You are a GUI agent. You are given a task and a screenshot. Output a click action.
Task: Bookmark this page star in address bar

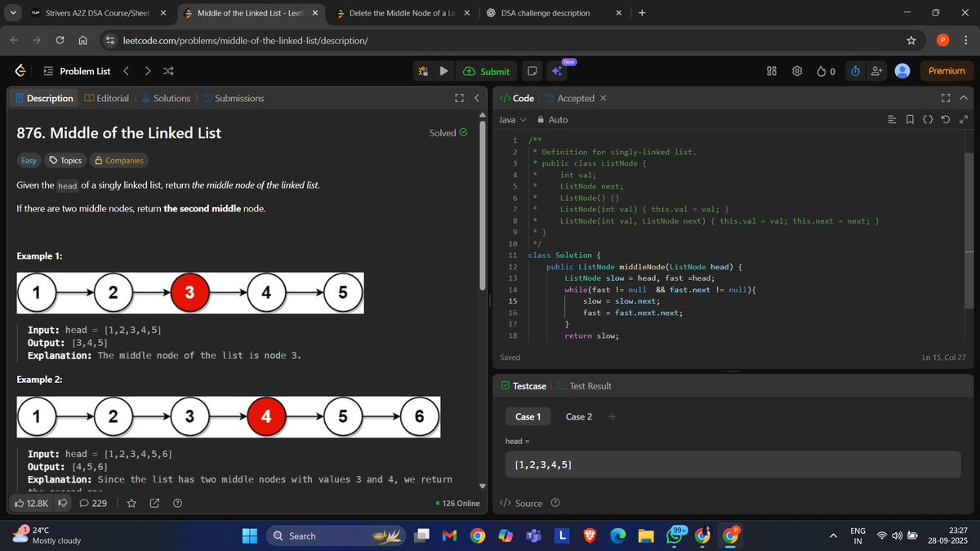pos(911,40)
